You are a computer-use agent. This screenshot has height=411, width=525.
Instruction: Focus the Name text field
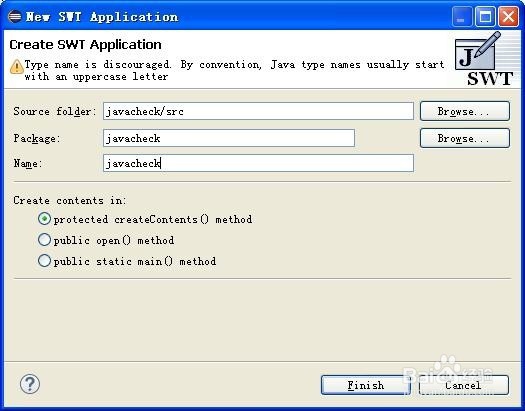pyautogui.click(x=258, y=163)
